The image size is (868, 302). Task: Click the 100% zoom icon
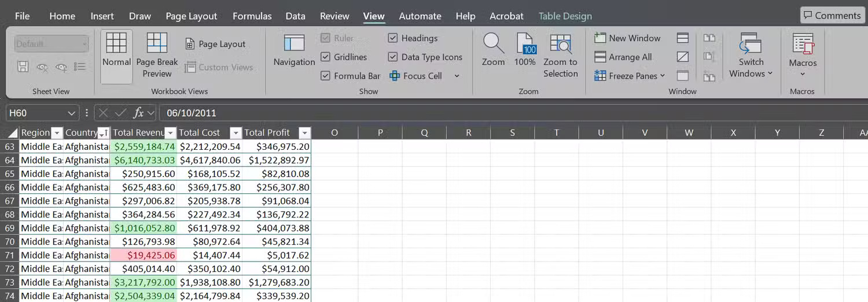(x=525, y=44)
